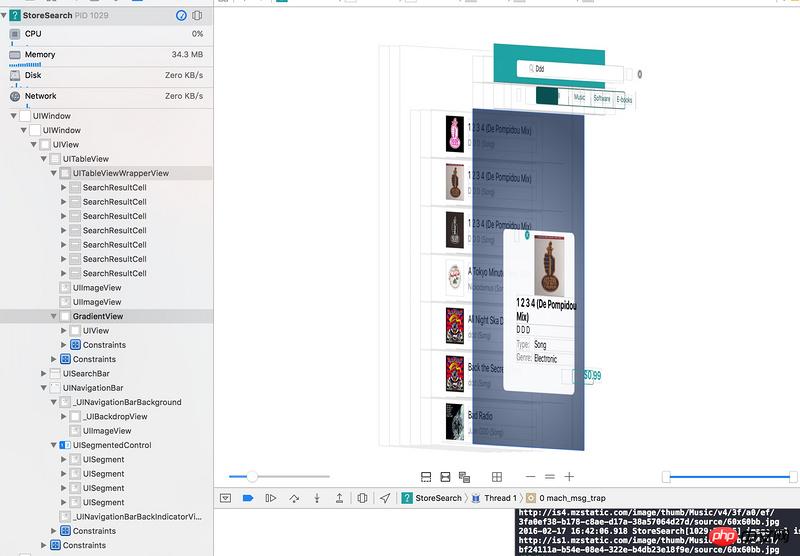Click the Step Out icon
Image resolution: width=800 pixels, height=556 pixels.
(339, 498)
